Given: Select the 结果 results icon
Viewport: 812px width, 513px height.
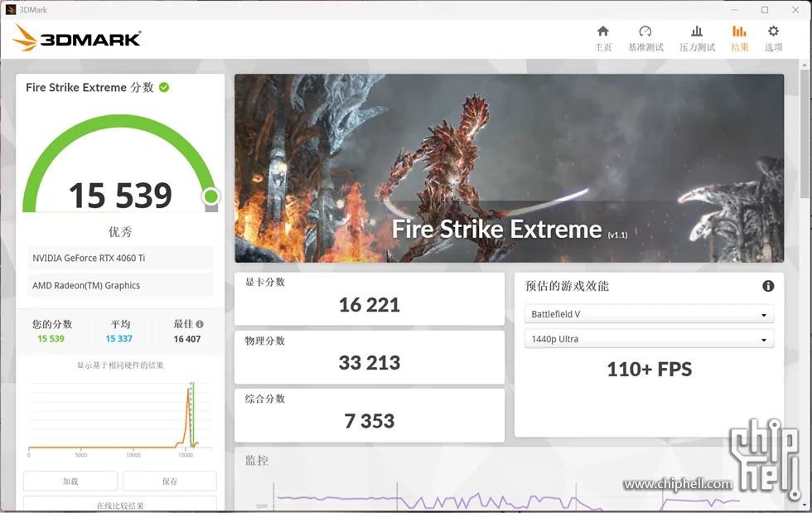Looking at the screenshot, I should (739, 31).
